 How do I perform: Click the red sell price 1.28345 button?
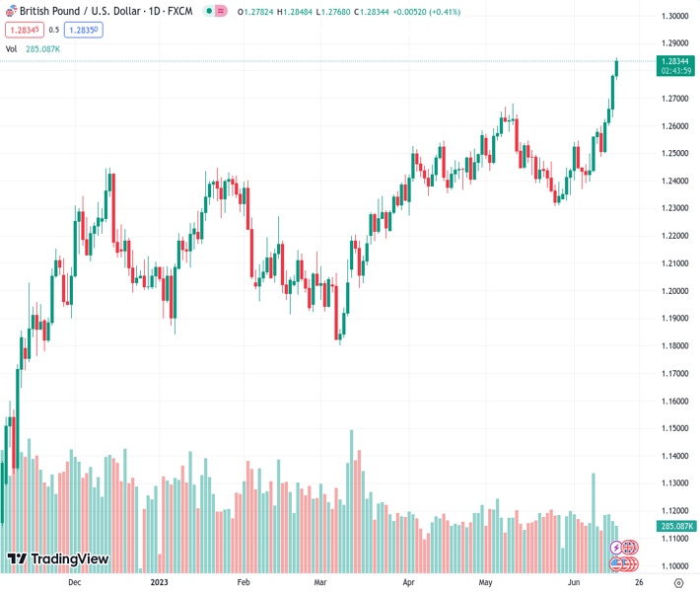[x=24, y=30]
